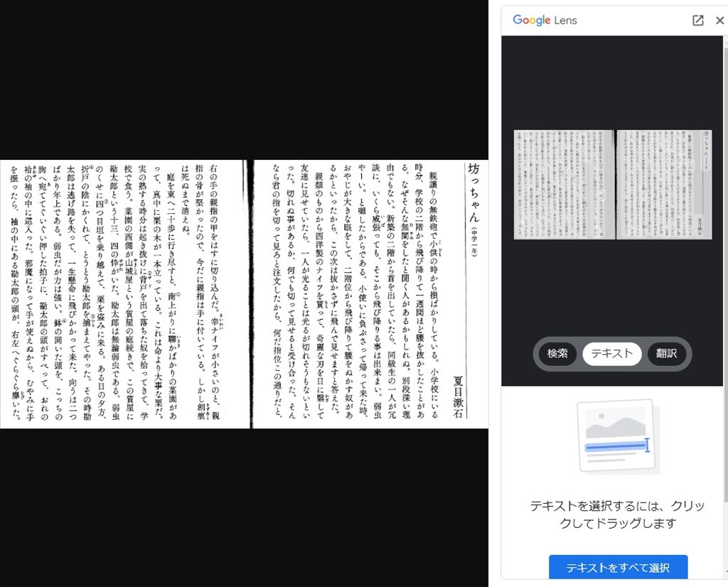Screen dimensions: 728x587
Task: Switch to the 翻訳 mode
Action: click(x=666, y=354)
